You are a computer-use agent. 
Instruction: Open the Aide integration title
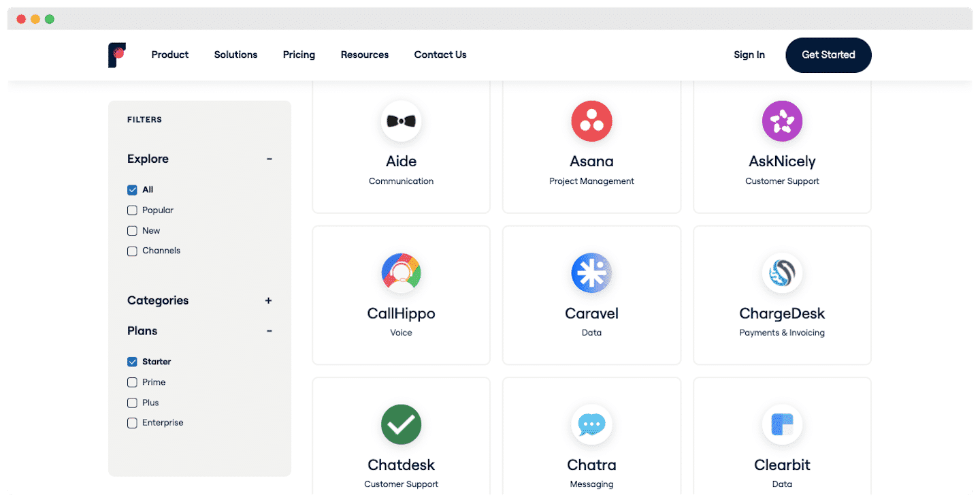tap(402, 161)
